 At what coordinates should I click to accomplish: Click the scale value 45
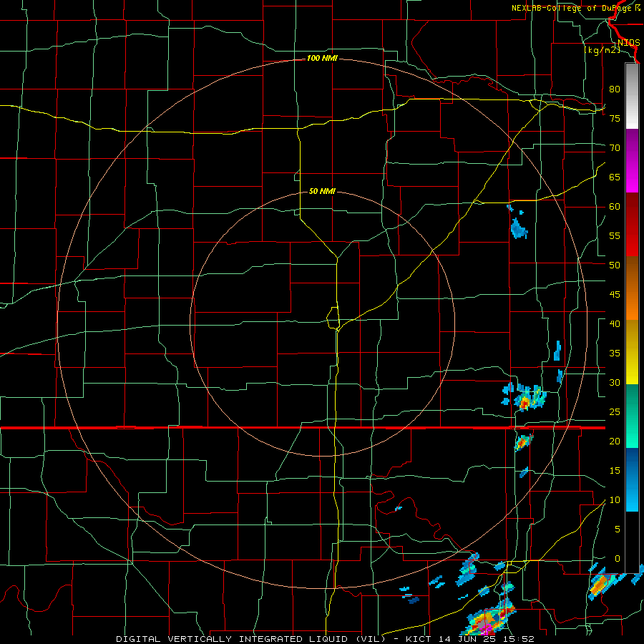point(615,295)
